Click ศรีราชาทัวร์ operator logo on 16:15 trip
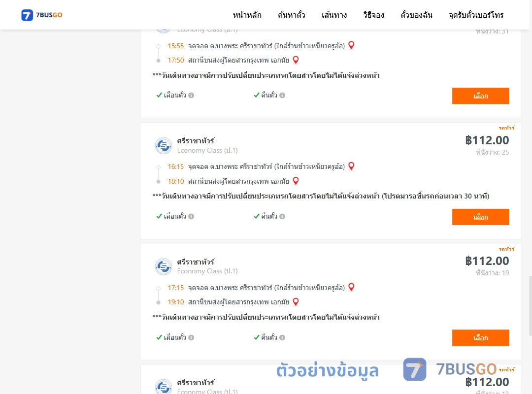Screen dimensions: 532x394 click(x=164, y=146)
